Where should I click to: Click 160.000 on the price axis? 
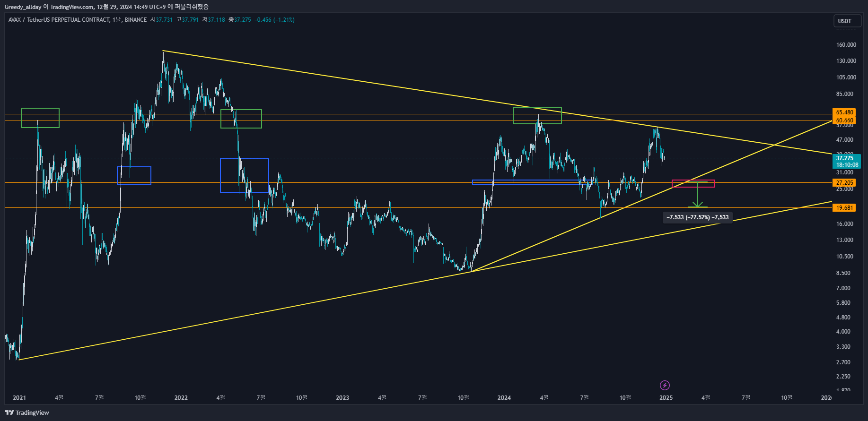846,45
